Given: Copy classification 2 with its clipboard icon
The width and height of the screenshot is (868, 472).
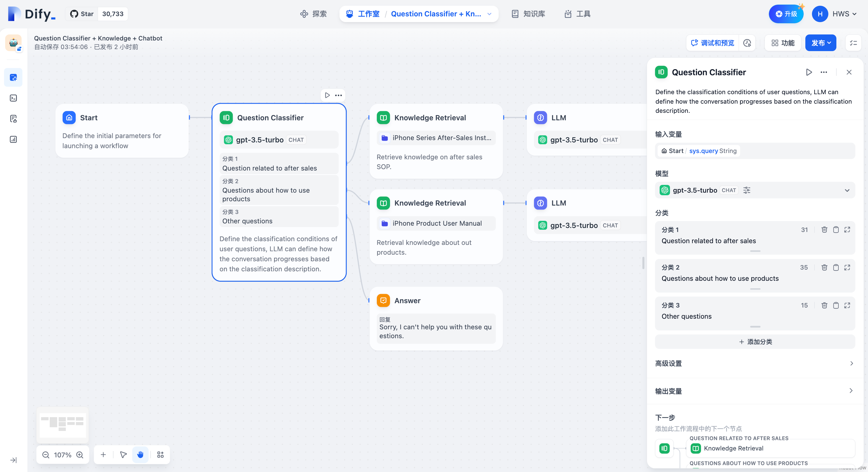Looking at the screenshot, I should click(836, 267).
